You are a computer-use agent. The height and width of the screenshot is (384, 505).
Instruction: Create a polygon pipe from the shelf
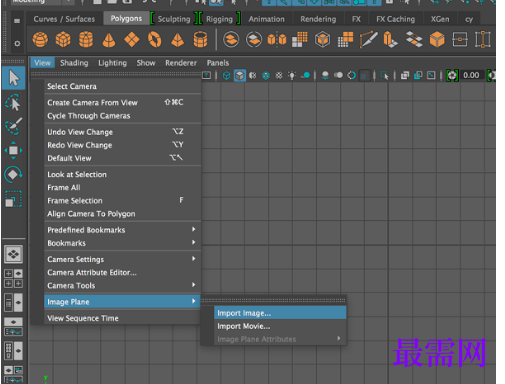coord(200,40)
